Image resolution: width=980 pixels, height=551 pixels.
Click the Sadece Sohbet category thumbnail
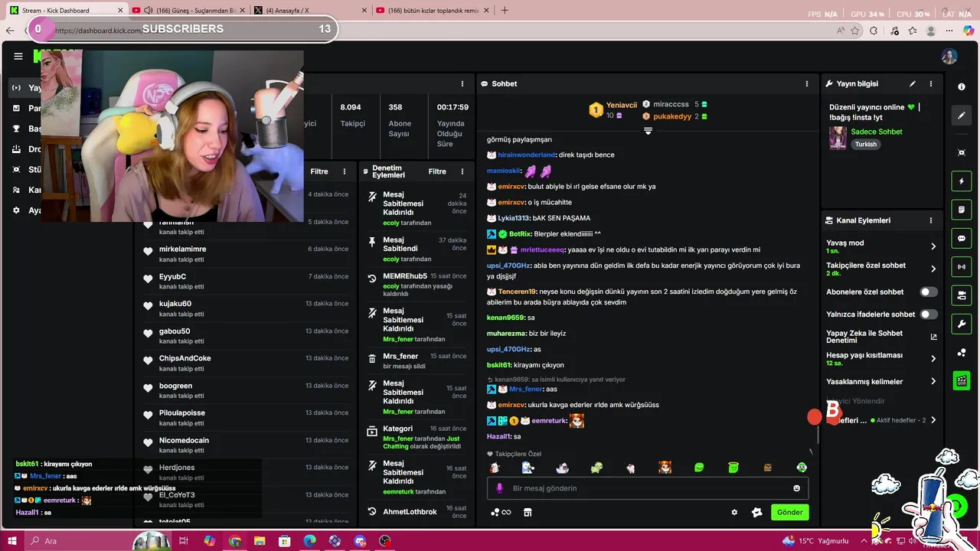(838, 138)
